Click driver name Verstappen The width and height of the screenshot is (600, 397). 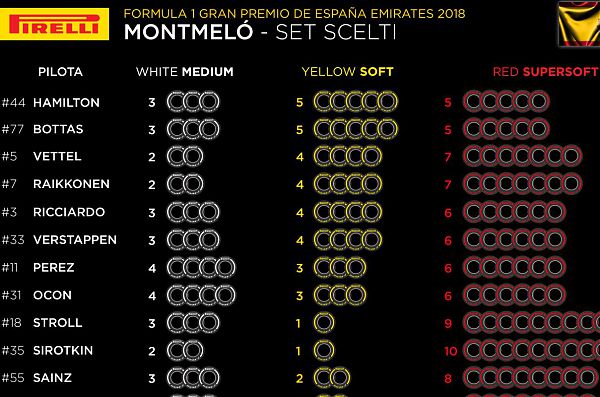pyautogui.click(x=75, y=240)
